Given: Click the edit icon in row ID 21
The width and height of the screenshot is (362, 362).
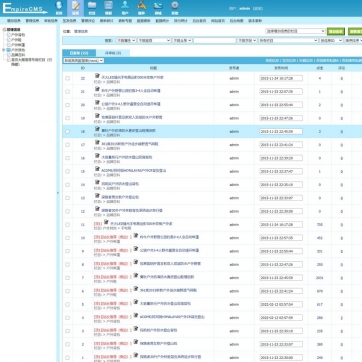Looking at the screenshot, I should tap(97, 89).
